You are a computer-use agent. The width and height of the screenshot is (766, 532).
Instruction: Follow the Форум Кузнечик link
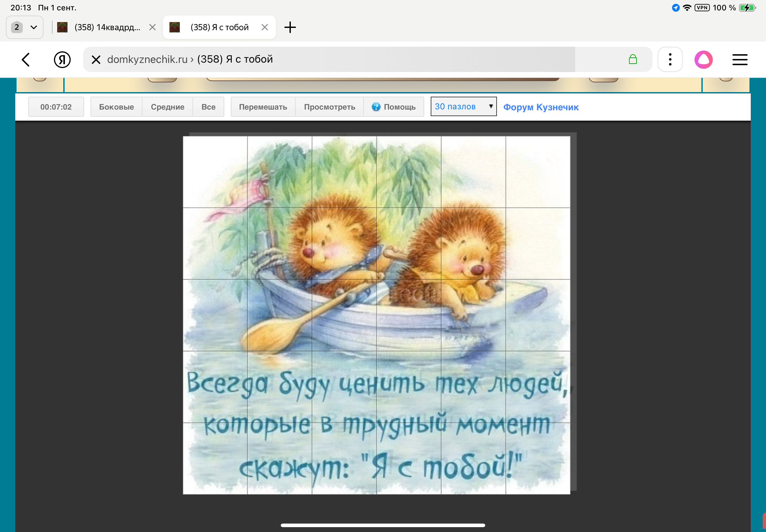click(x=541, y=107)
